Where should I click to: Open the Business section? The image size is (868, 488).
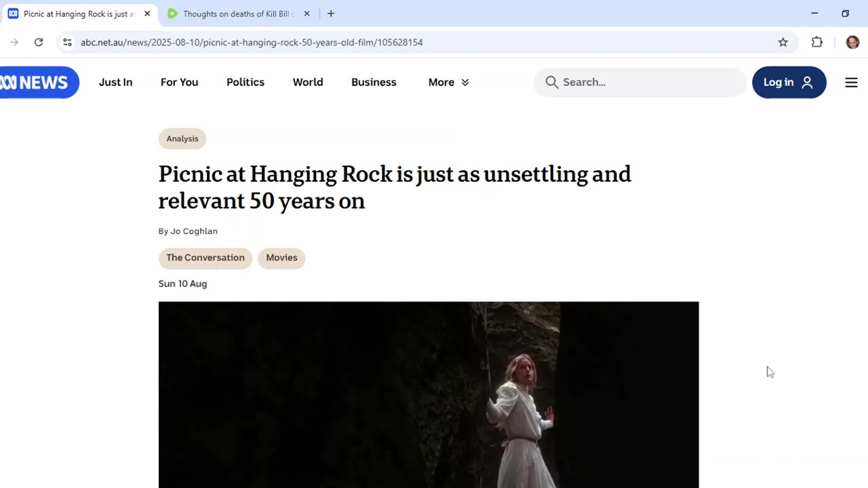pyautogui.click(x=374, y=82)
